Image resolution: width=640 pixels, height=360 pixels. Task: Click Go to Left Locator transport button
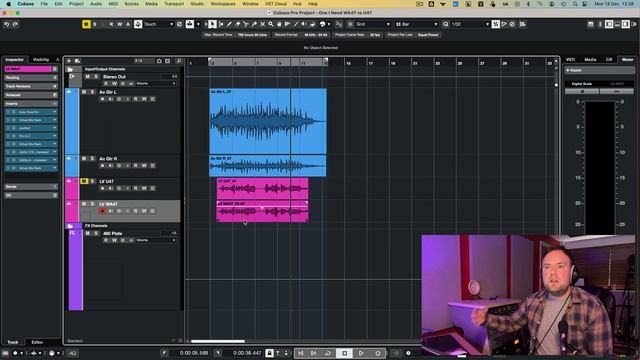300,353
